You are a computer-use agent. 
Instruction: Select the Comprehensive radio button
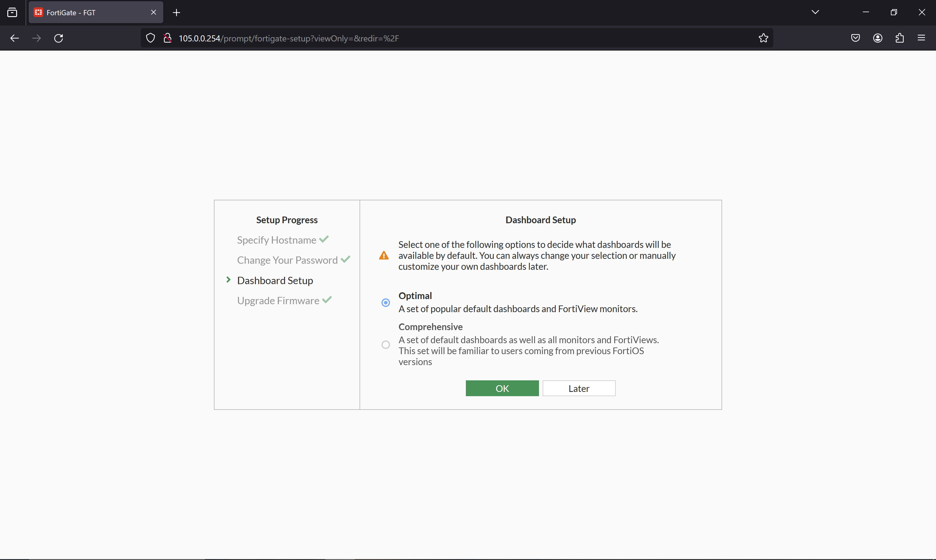(385, 344)
